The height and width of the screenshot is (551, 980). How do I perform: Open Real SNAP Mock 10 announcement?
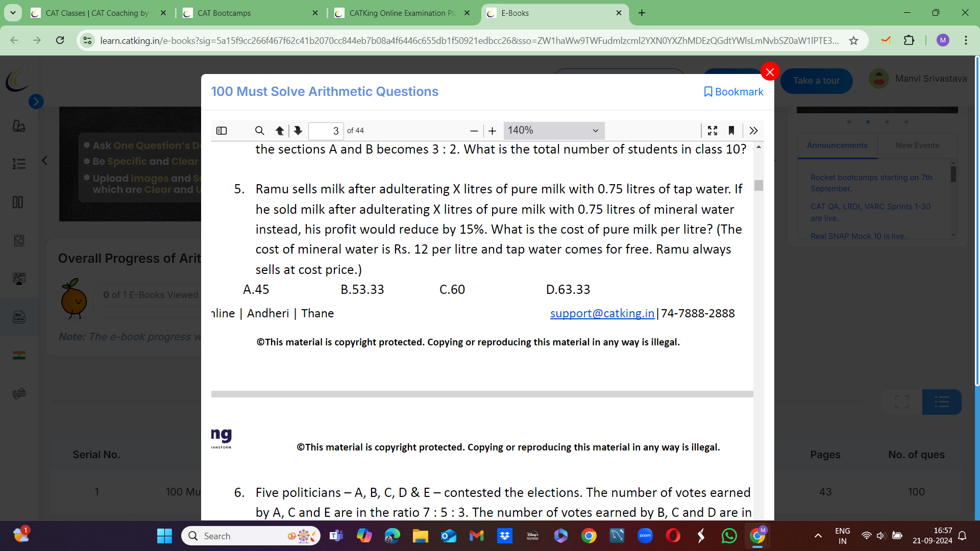tap(858, 236)
